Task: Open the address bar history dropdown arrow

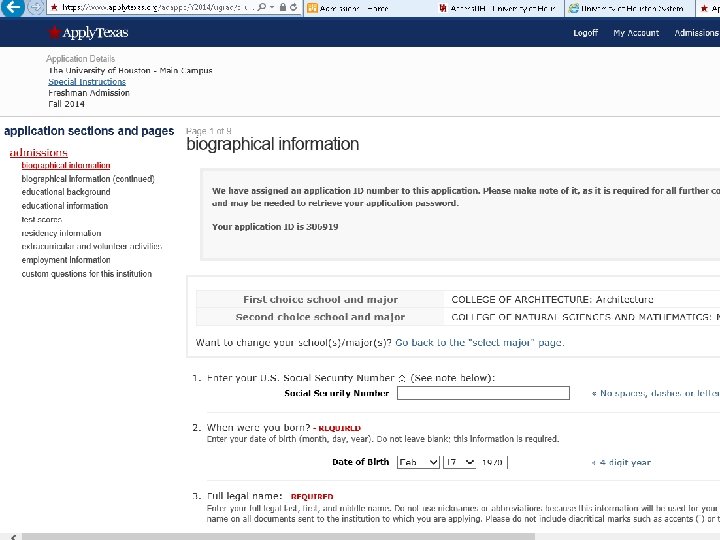Action: (x=272, y=7)
